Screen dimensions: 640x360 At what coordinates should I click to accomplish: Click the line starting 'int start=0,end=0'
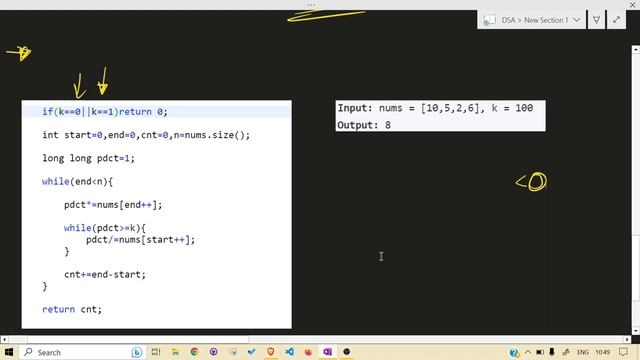coord(146,135)
